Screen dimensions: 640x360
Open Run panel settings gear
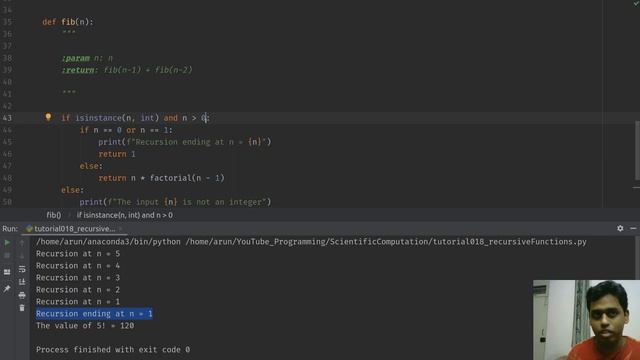(x=620, y=229)
